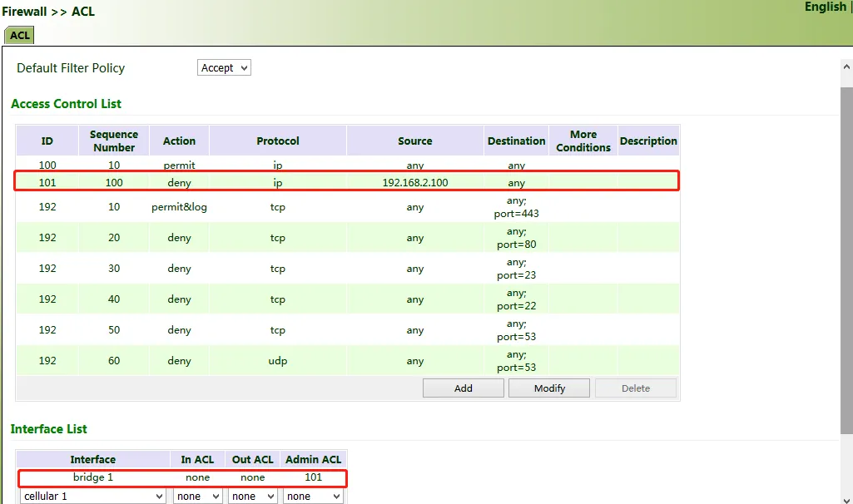Click the Description column header

pyautogui.click(x=648, y=141)
